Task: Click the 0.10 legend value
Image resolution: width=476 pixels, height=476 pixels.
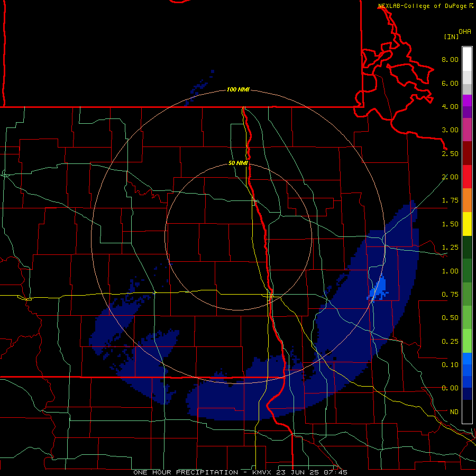Action: click(450, 365)
